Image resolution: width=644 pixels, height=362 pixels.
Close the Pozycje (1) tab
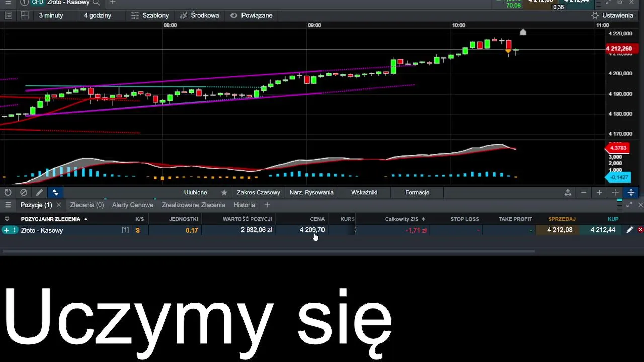59,205
